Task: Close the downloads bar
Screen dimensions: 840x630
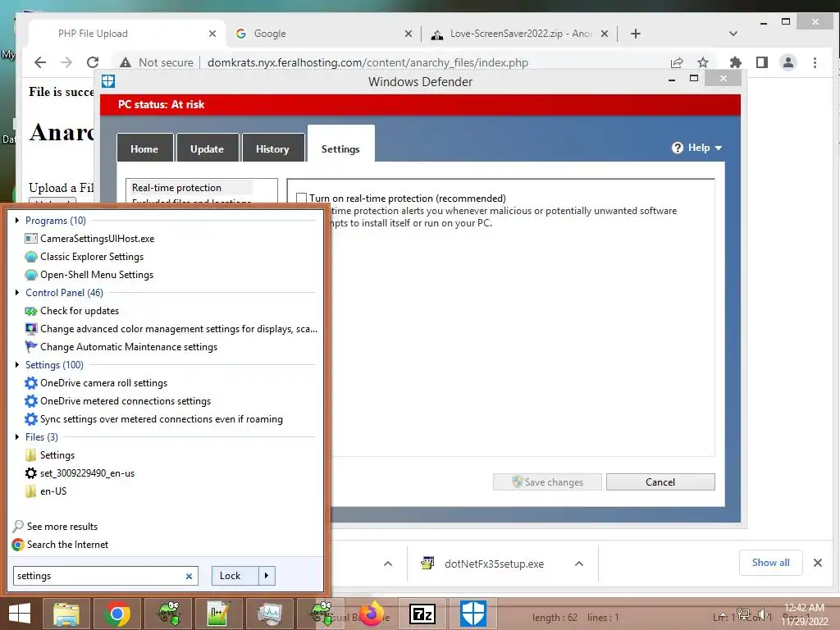Action: pos(818,563)
